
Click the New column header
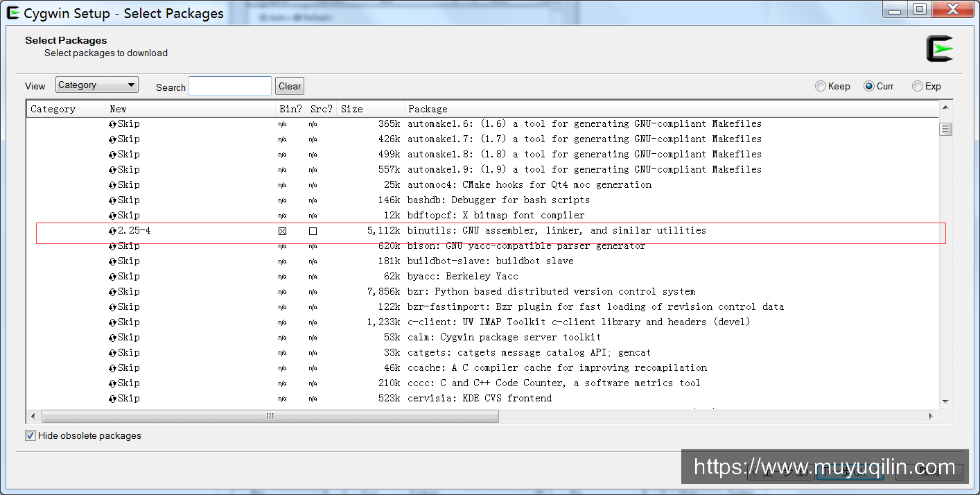click(191, 109)
